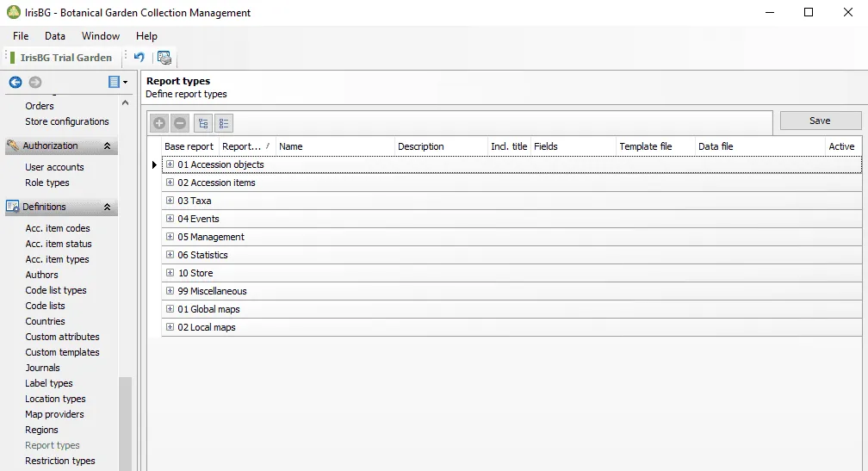Sort by the Name column header
Viewport: 868px width, 471px height.
[x=335, y=146]
